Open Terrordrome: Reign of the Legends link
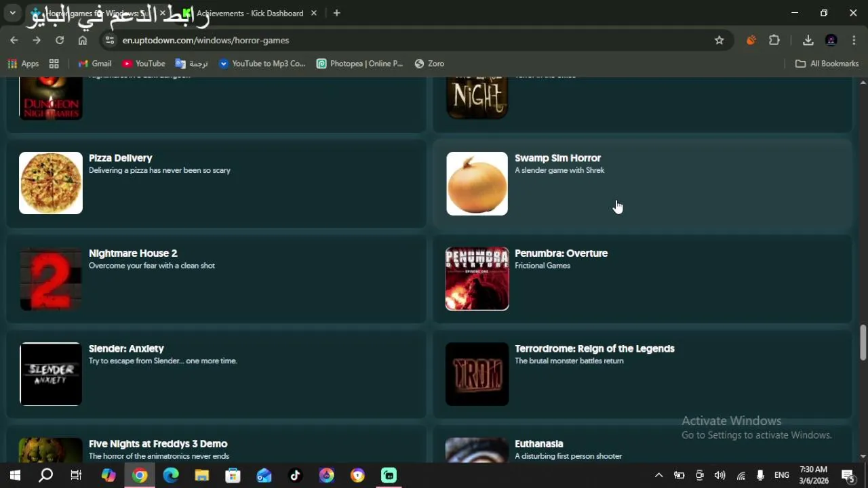 595,348
